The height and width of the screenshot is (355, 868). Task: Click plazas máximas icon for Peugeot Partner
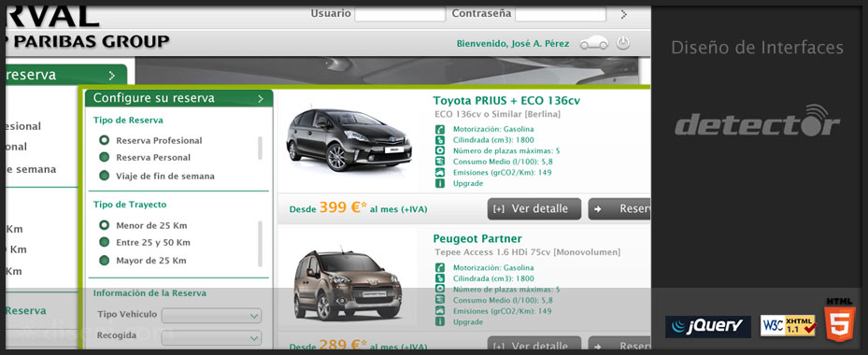tap(440, 289)
